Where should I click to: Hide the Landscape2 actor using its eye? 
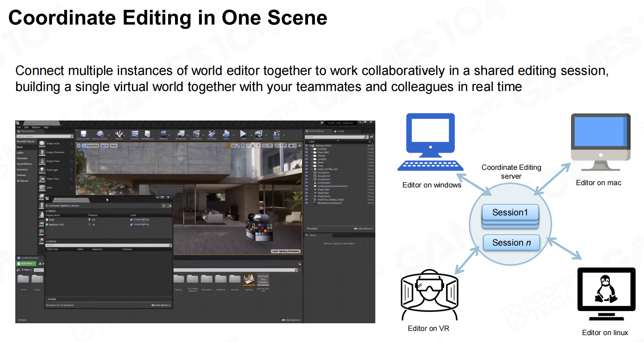(x=307, y=183)
